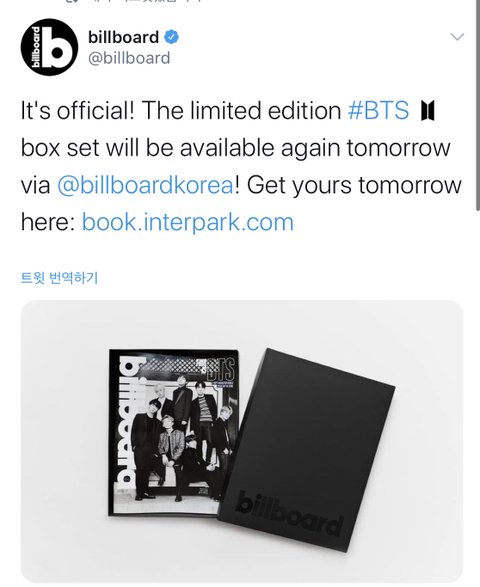Click the BTS logo emoji
Screen dimensions: 480x587
(x=428, y=111)
